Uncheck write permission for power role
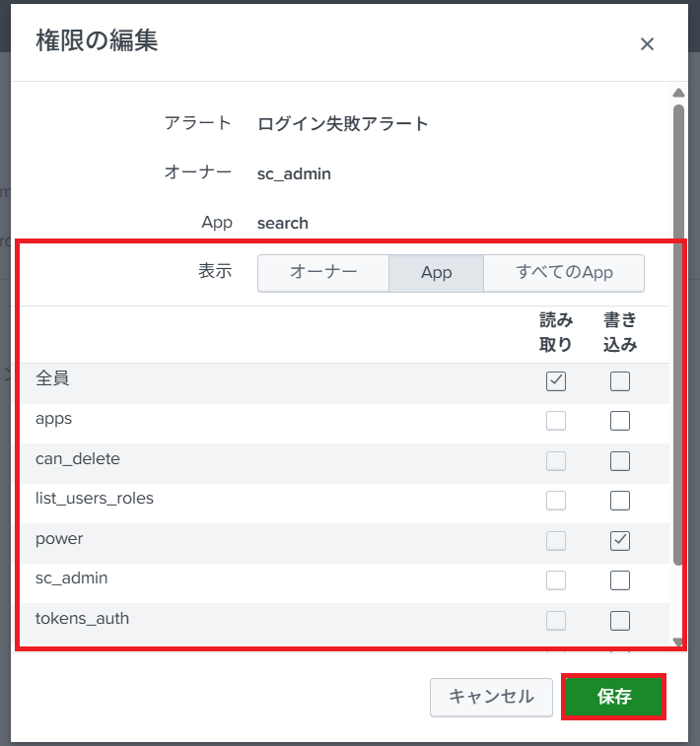Image resolution: width=700 pixels, height=746 pixels. coord(619,540)
